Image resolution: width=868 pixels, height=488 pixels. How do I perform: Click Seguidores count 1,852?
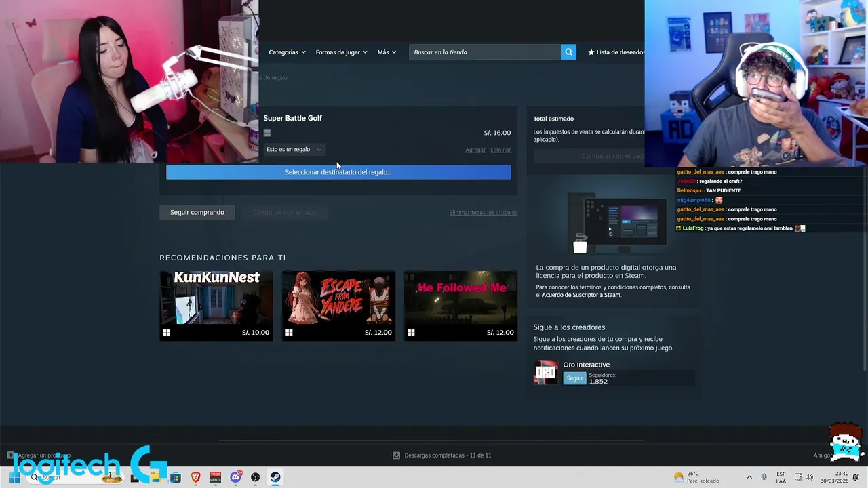(598, 382)
